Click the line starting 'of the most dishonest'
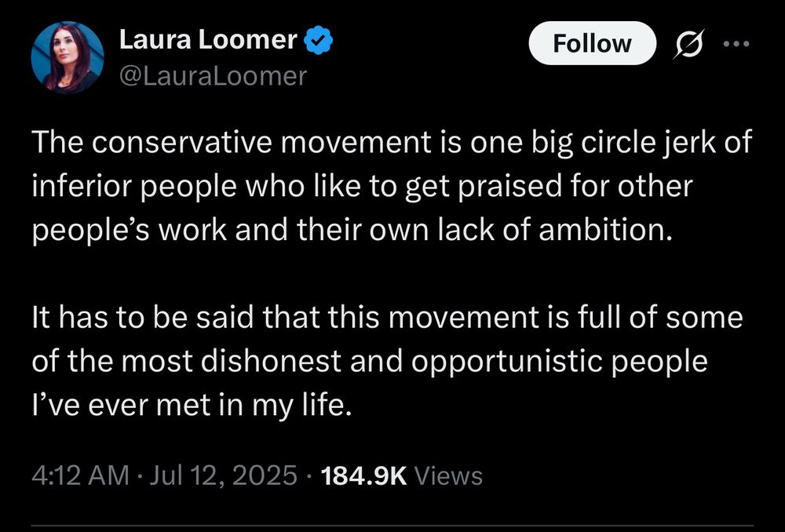The image size is (785, 532). 369,362
